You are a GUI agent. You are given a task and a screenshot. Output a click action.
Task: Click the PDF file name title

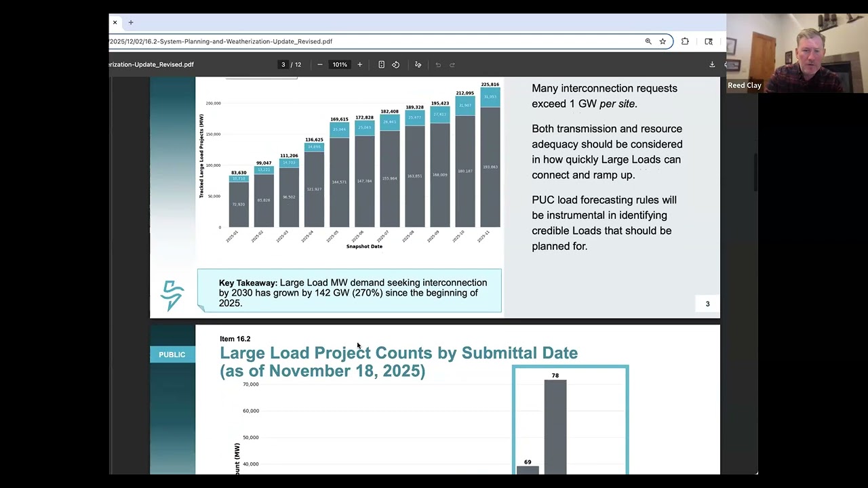point(152,64)
